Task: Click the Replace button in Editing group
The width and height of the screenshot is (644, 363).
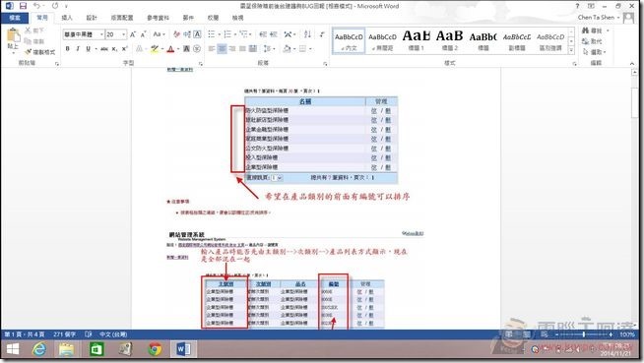Action: (592, 41)
